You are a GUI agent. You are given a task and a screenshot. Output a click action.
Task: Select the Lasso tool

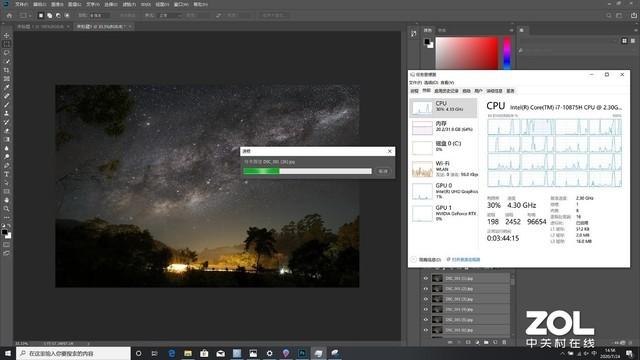click(x=7, y=53)
